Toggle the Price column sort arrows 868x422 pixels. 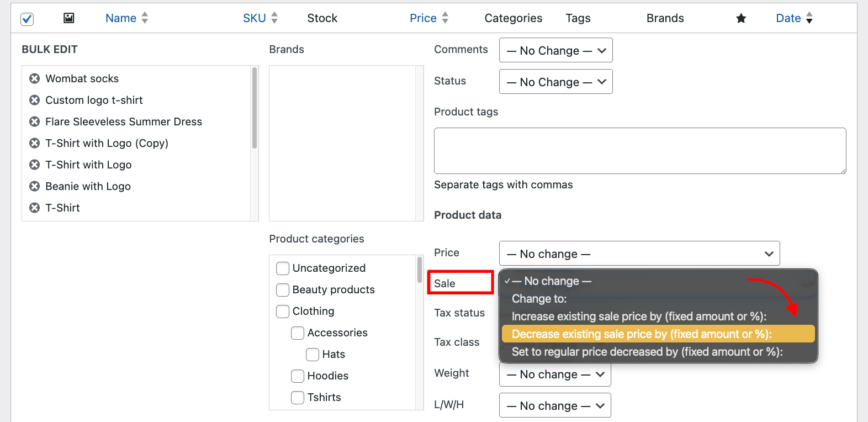tap(445, 18)
